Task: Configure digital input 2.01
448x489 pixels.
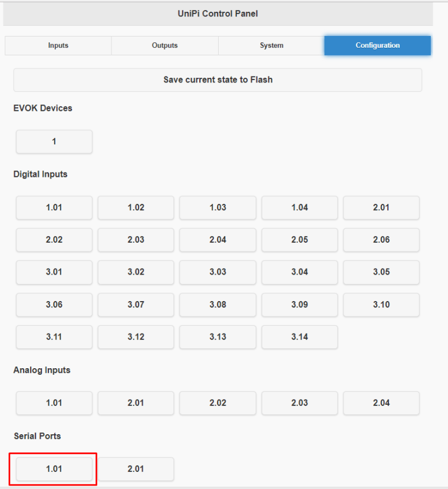Action: [x=381, y=208]
